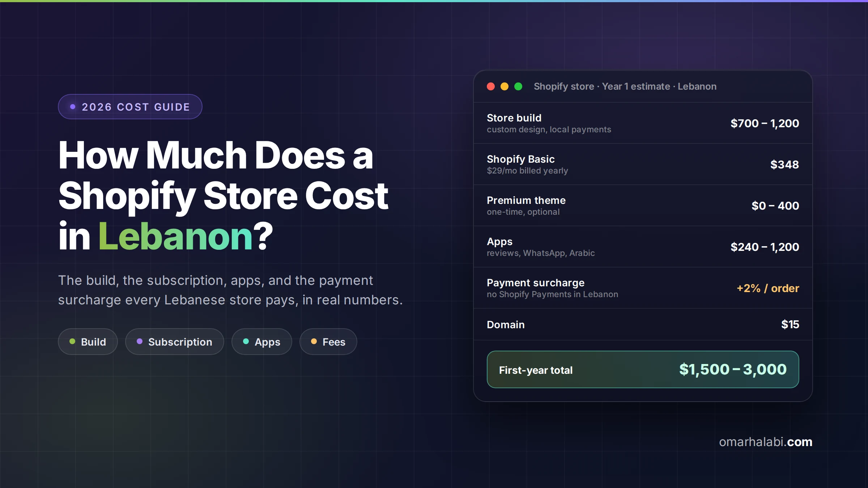868x488 pixels.
Task: Click the Apps row label in card
Action: [499, 241]
